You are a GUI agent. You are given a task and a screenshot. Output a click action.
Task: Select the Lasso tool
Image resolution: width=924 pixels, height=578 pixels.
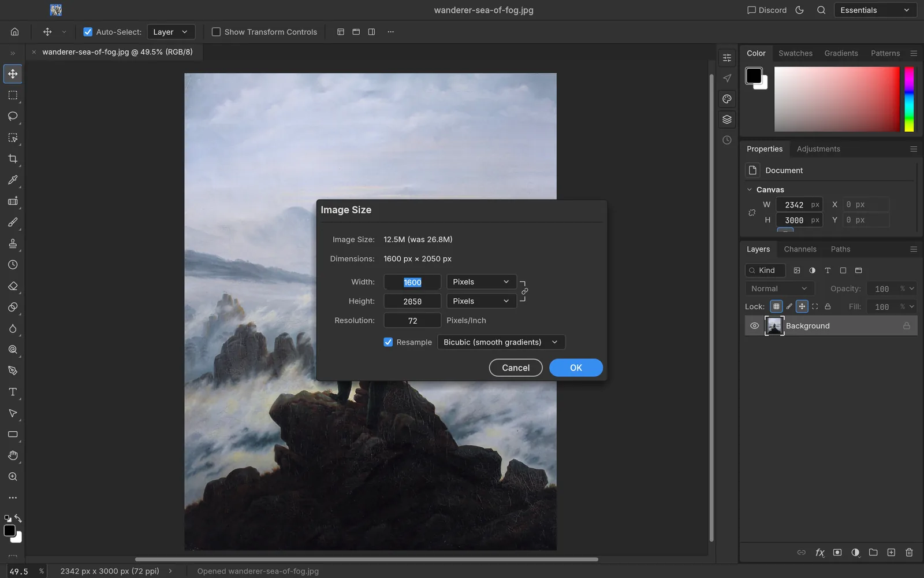[13, 116]
